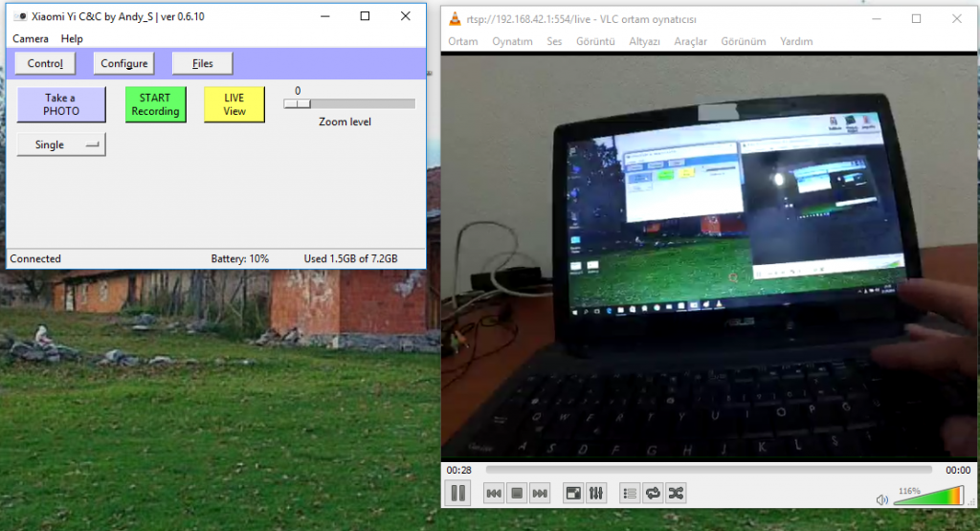980x531 pixels.
Task: Show the VLC playlist icon
Action: (630, 494)
